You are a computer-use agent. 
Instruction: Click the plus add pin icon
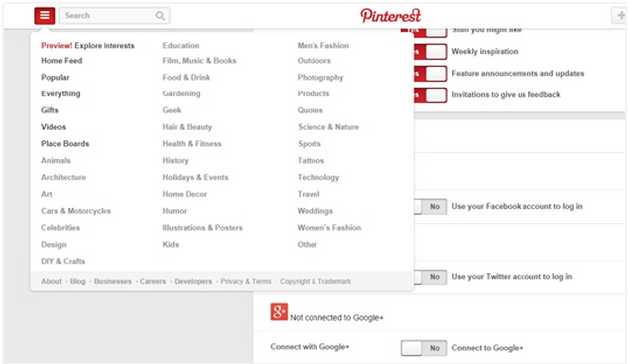click(620, 16)
